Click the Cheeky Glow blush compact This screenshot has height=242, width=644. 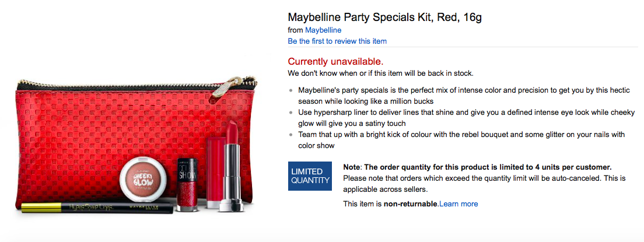[141, 181]
